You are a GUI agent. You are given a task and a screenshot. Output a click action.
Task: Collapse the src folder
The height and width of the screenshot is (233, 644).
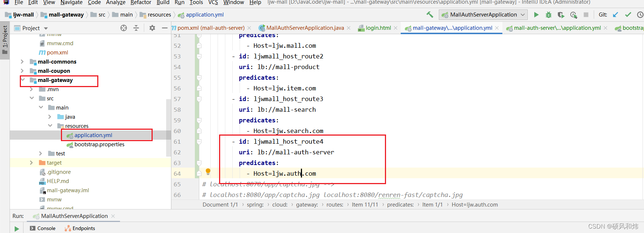point(32,98)
